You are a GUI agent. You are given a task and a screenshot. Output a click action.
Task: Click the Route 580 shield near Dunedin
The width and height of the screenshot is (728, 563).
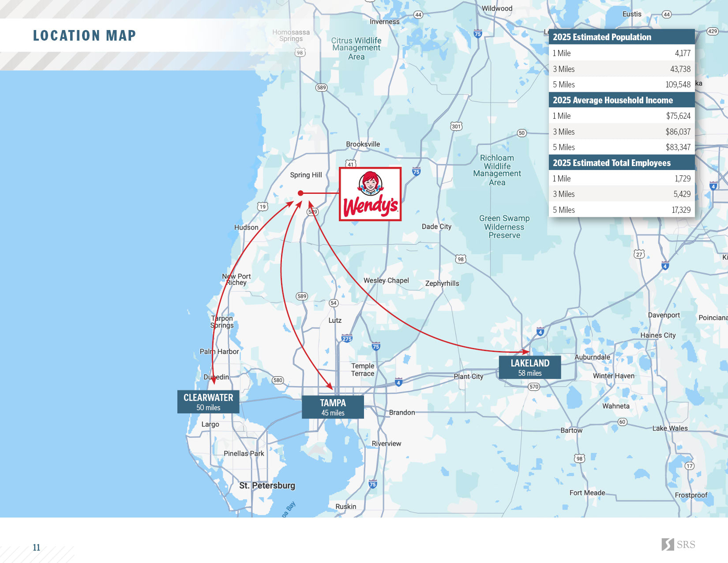[278, 380]
